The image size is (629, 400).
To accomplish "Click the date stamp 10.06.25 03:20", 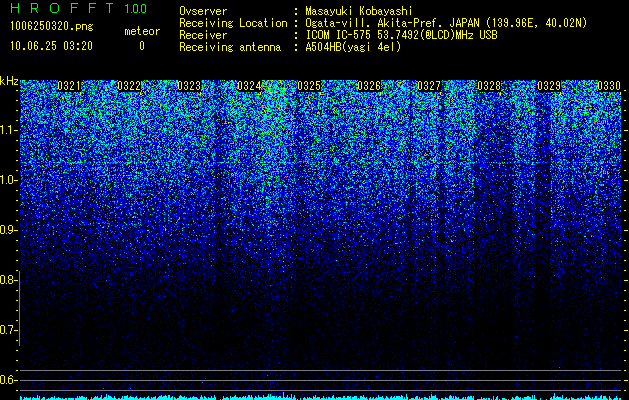I will tap(51, 46).
